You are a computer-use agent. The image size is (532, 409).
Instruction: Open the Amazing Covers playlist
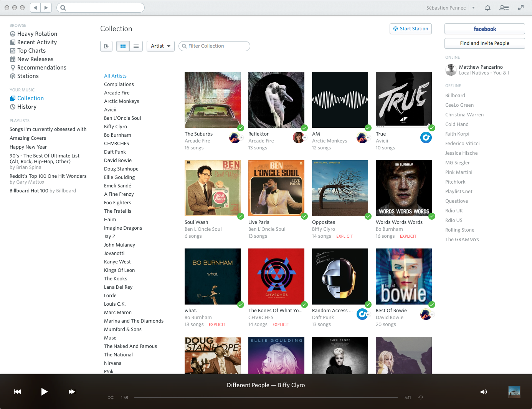tap(28, 138)
